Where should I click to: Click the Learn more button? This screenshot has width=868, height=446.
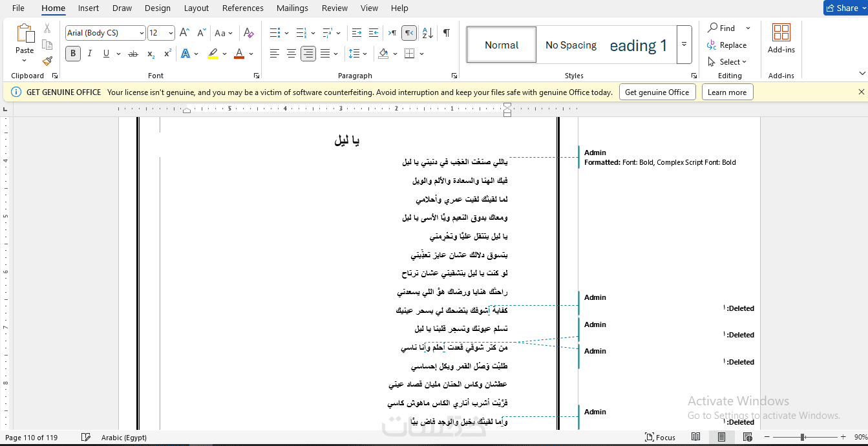pos(727,92)
